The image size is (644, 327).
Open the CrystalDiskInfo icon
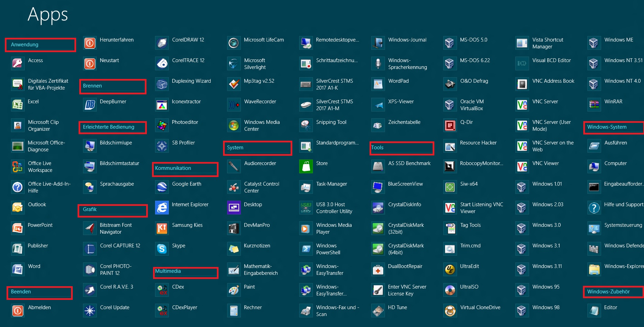tap(378, 208)
